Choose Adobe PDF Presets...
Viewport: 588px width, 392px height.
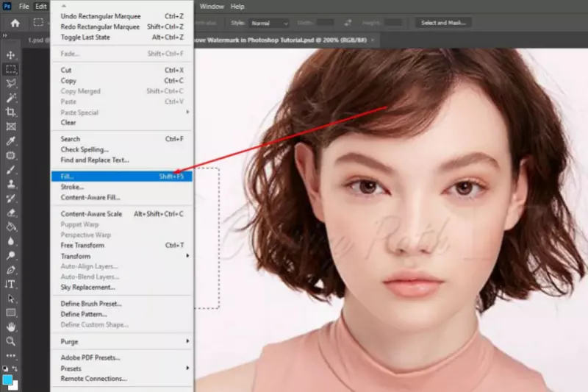pos(121,357)
